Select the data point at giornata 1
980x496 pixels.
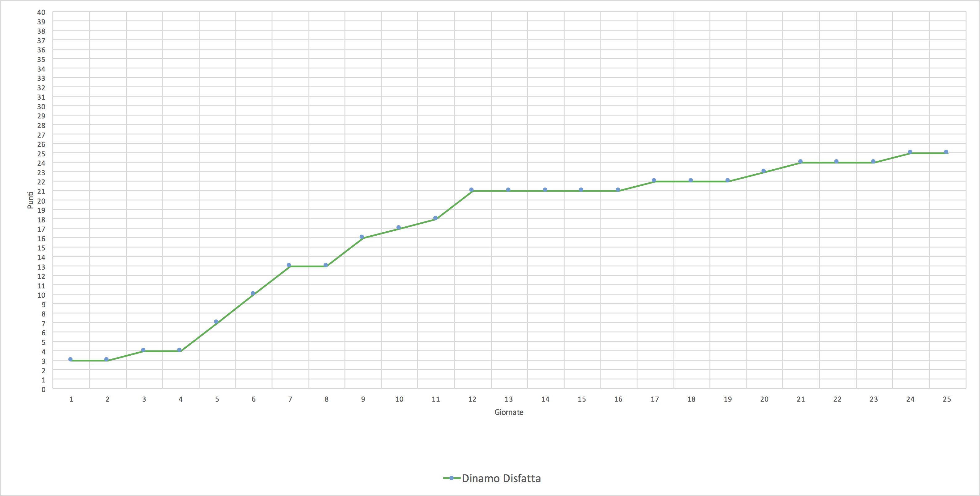pyautogui.click(x=70, y=359)
